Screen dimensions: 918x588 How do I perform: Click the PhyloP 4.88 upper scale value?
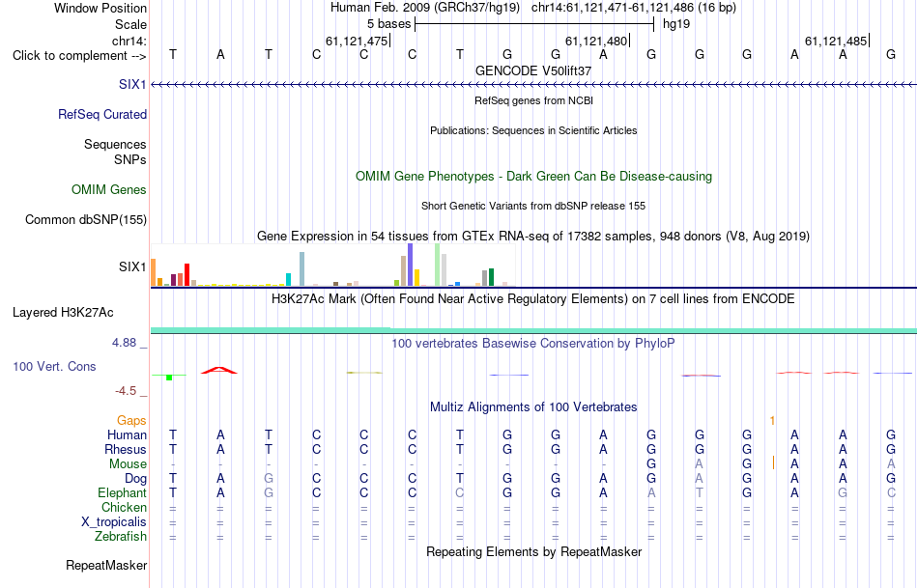124,343
